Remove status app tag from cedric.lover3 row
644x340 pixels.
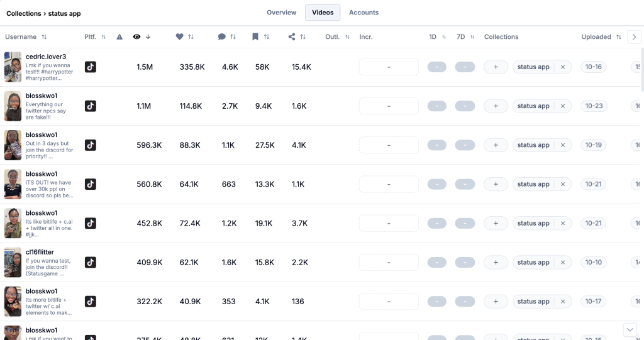point(563,67)
